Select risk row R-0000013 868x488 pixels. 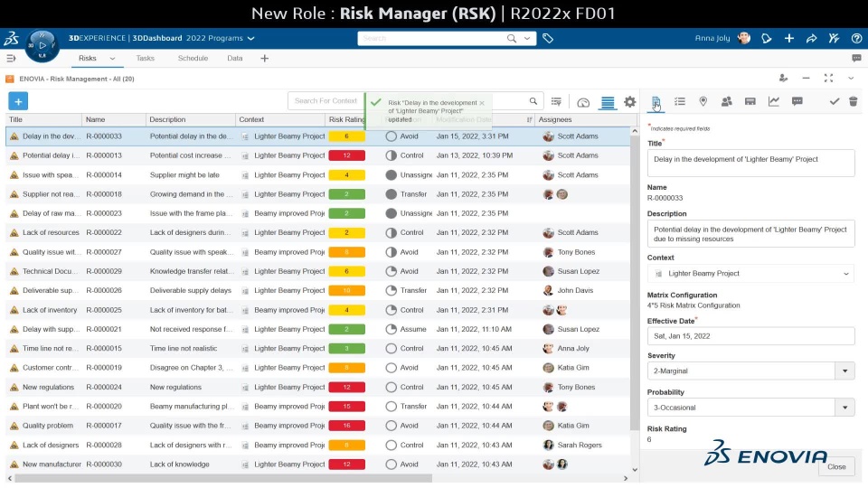tap(317, 155)
